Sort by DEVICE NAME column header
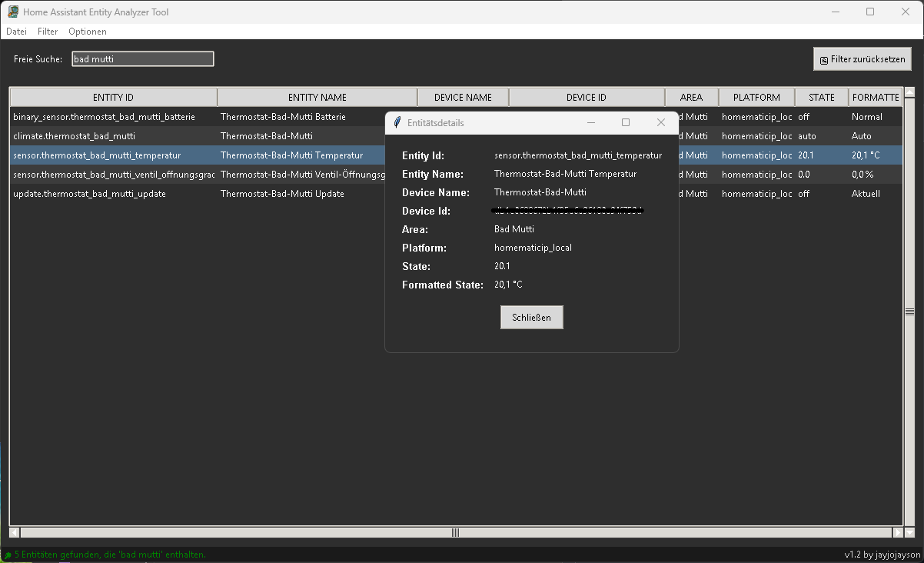The width and height of the screenshot is (924, 563). click(x=463, y=97)
